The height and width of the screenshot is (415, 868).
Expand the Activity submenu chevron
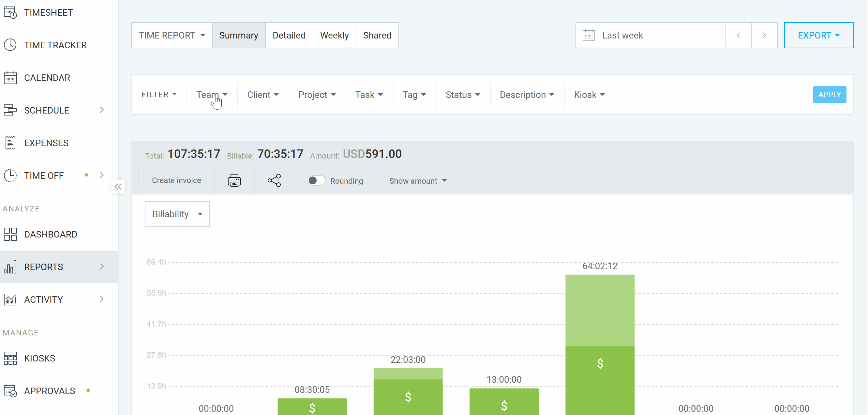pyautogui.click(x=102, y=300)
